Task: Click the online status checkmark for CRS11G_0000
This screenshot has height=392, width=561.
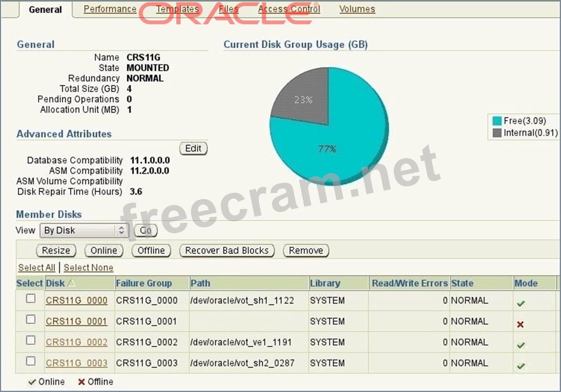Action: [521, 303]
